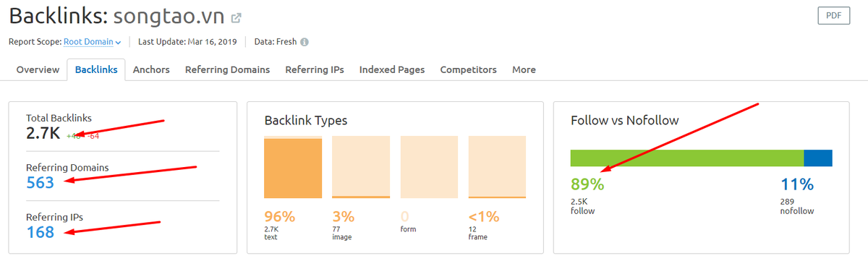Viewport: 868px width, 269px height.
Task: Click the 11% nofollow percentage
Action: (797, 184)
